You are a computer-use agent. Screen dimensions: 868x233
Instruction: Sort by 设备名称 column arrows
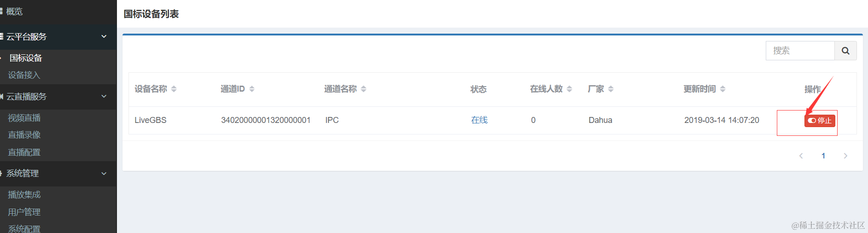174,89
